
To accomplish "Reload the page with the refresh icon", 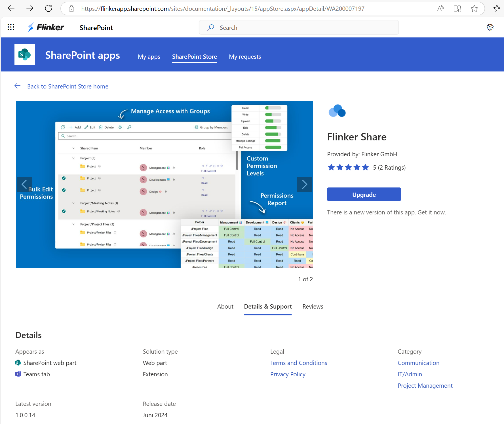I will [48, 8].
